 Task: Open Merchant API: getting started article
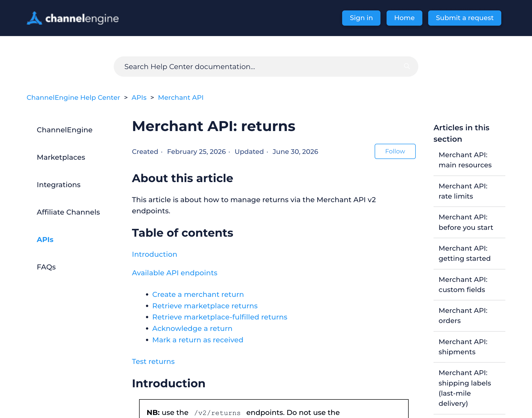pyautogui.click(x=464, y=253)
